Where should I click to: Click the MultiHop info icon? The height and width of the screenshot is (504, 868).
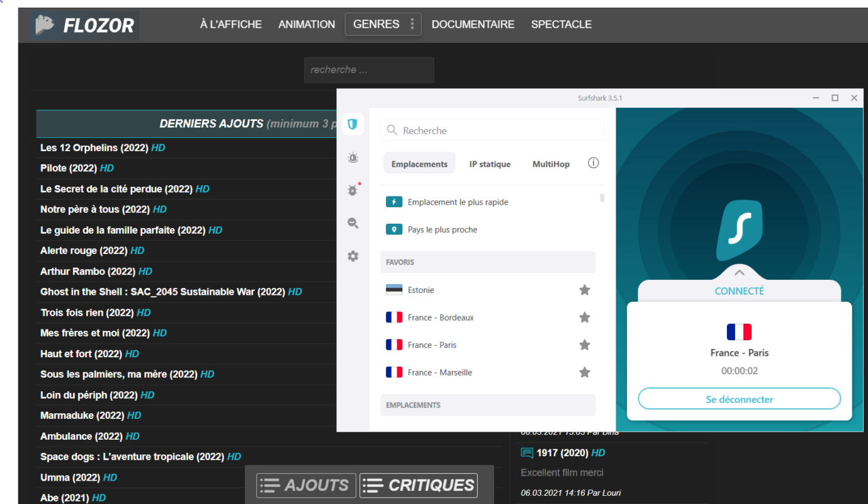click(x=593, y=163)
